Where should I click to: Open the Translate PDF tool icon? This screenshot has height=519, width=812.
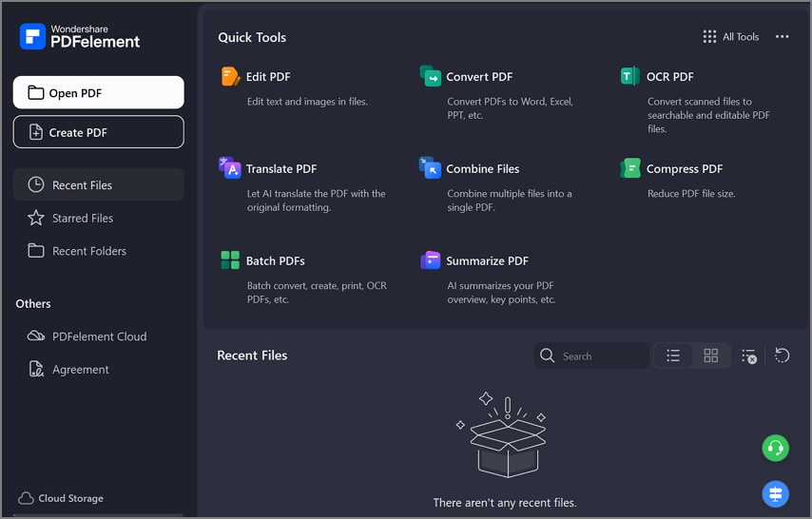(230, 168)
